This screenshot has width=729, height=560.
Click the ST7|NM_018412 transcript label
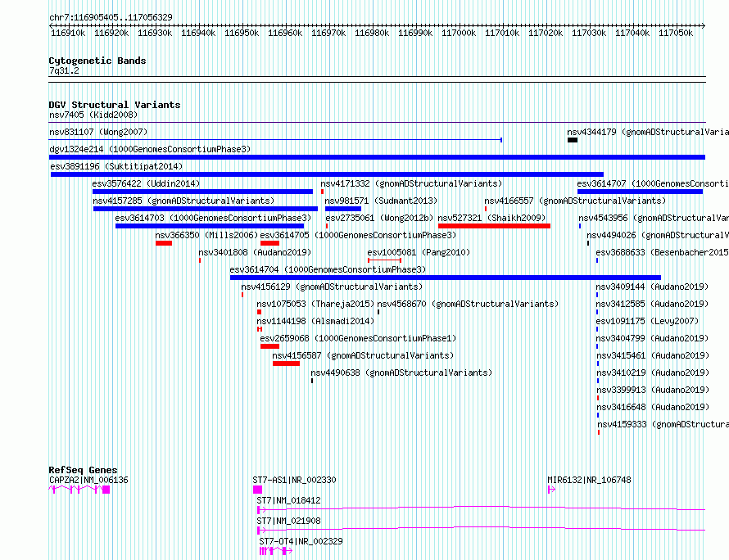[288, 500]
